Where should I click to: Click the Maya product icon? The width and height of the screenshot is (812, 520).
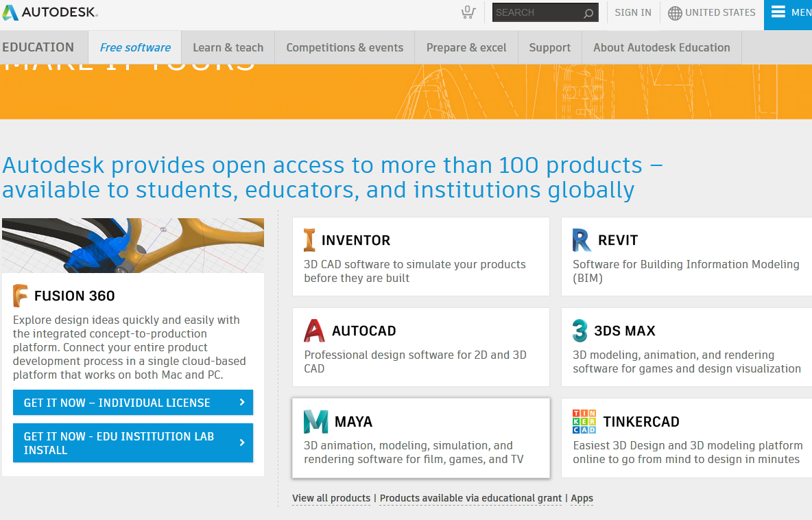coord(316,421)
